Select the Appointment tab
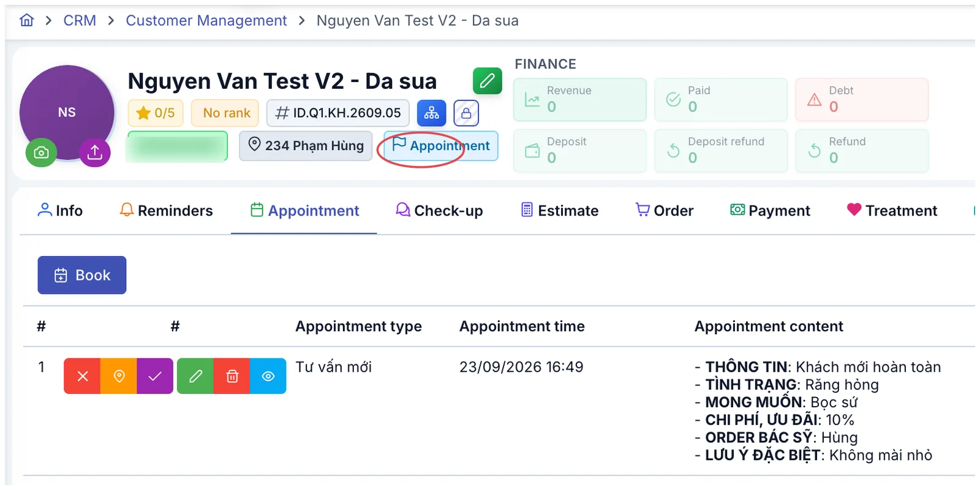The image size is (980, 490). [x=304, y=211]
